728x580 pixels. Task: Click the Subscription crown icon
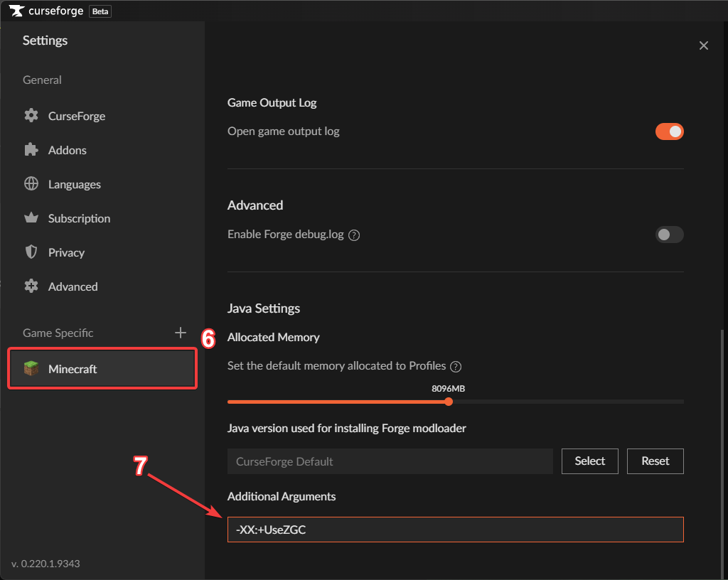(31, 217)
